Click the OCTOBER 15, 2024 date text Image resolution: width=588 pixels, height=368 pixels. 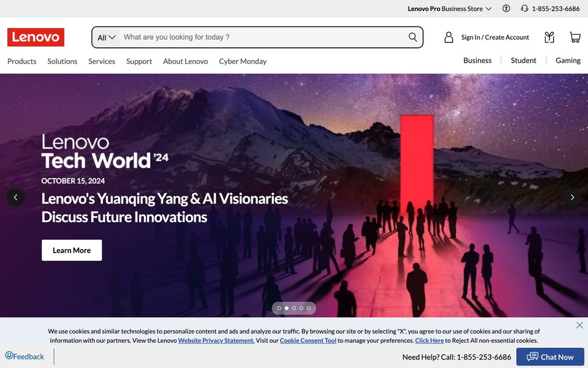(73, 181)
